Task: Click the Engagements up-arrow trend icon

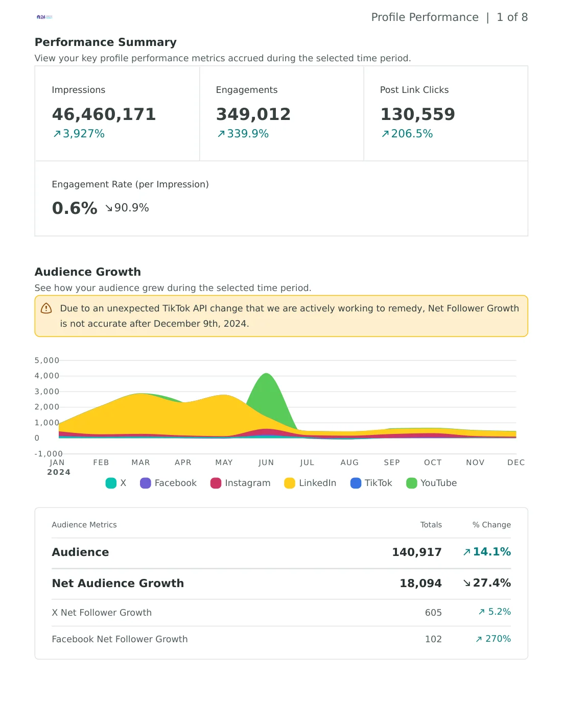Action: (x=221, y=134)
